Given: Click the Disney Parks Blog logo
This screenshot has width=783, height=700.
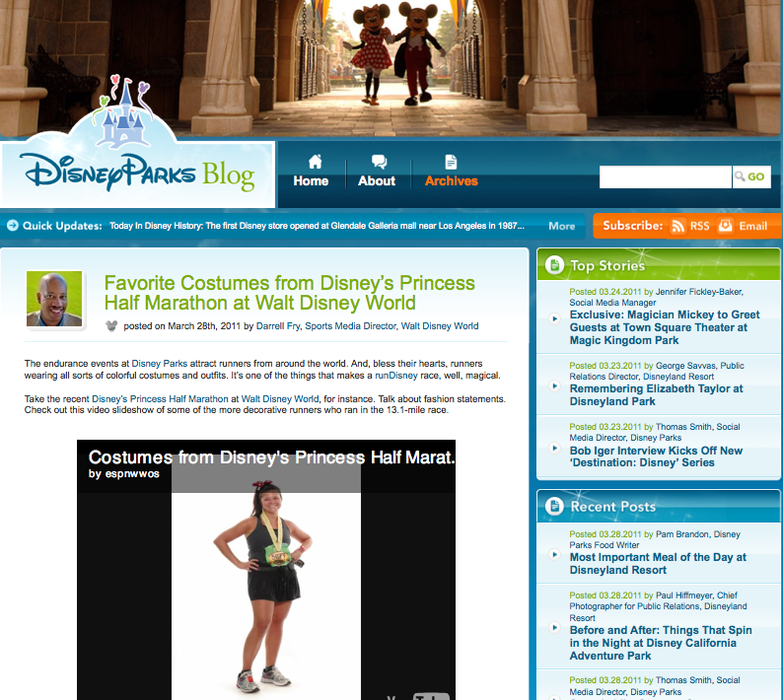Looking at the screenshot, I should [137, 173].
